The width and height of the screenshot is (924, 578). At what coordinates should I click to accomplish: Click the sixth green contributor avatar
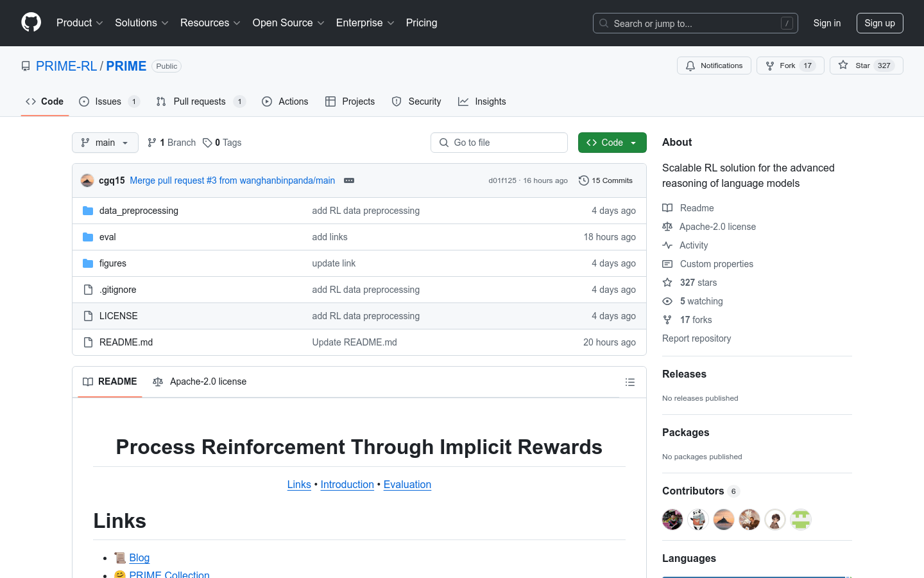pos(801,520)
